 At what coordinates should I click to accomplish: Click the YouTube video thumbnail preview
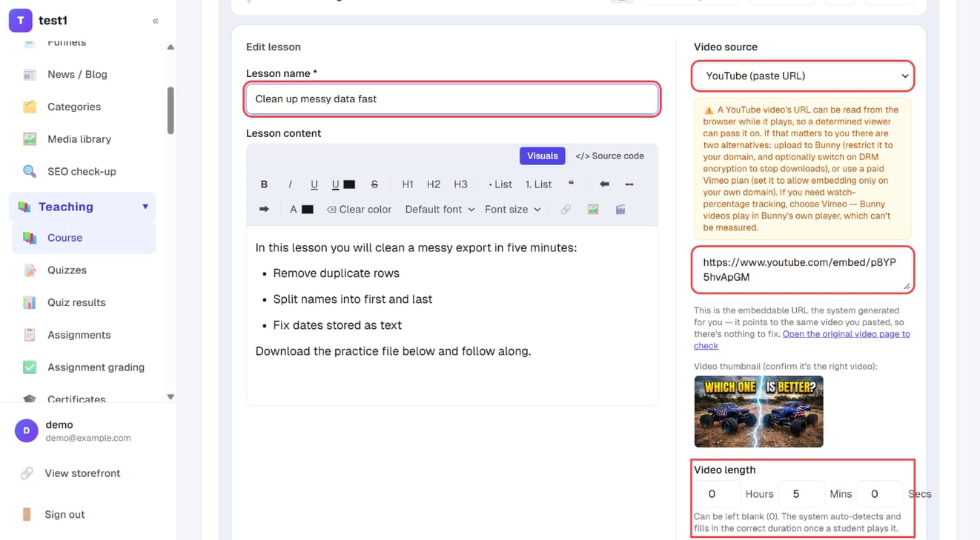coord(758,411)
